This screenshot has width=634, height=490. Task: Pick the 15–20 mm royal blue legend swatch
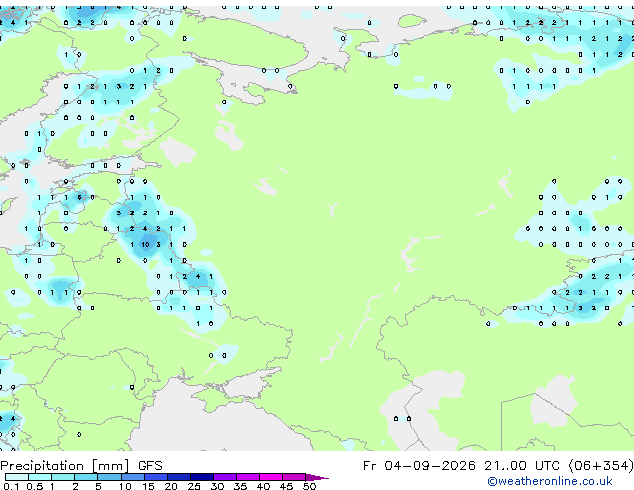click(156, 477)
